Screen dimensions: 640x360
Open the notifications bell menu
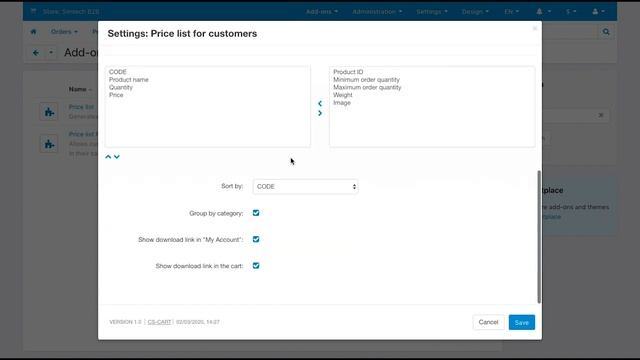pos(543,11)
